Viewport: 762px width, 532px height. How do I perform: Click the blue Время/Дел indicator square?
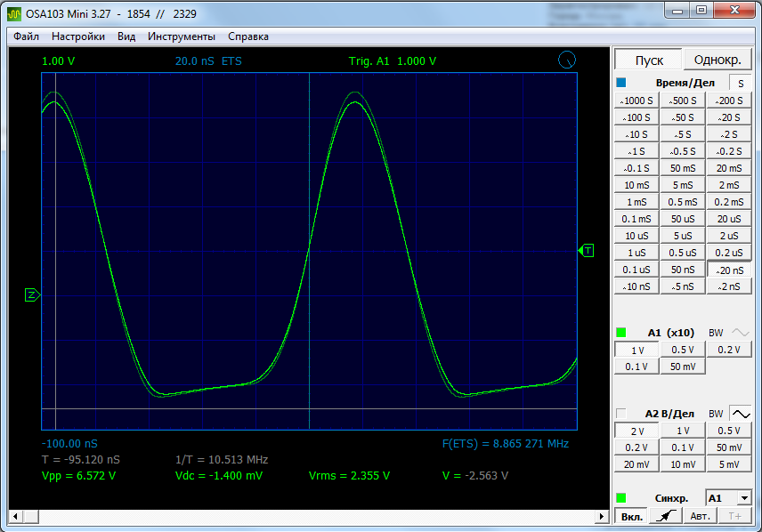click(x=621, y=83)
